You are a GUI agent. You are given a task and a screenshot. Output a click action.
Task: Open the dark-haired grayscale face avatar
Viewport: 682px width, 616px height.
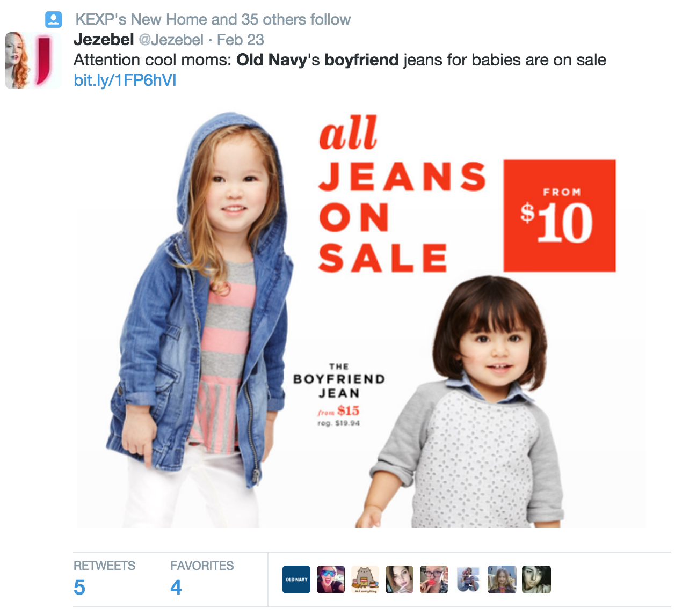[536, 580]
